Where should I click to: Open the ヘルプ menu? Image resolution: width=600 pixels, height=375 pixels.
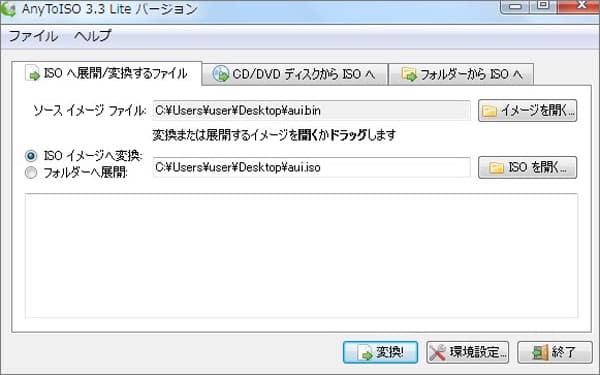[x=93, y=36]
